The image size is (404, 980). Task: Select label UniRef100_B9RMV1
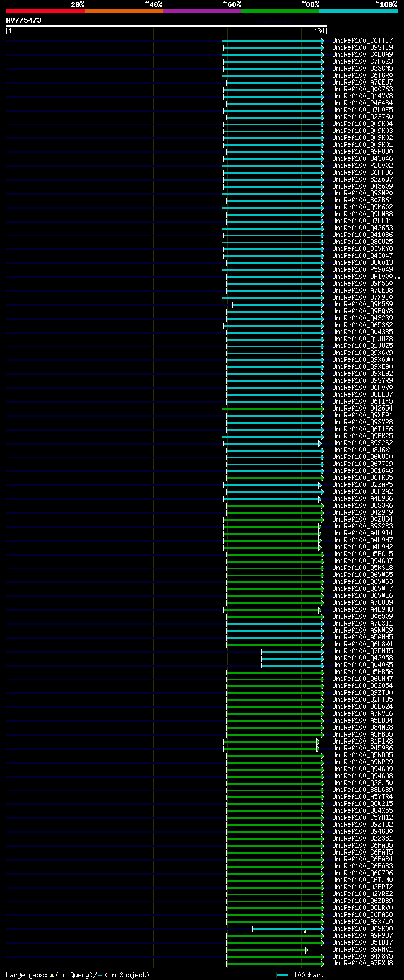[362, 949]
